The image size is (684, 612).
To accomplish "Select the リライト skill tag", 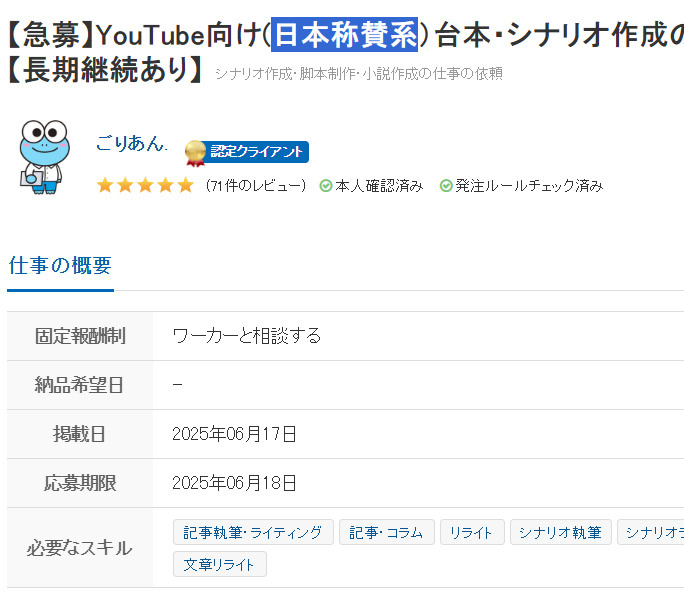I will coord(472,532).
